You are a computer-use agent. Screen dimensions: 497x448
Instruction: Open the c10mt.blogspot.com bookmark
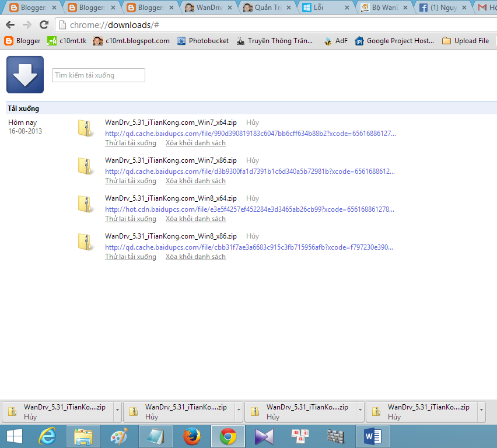[x=131, y=41]
